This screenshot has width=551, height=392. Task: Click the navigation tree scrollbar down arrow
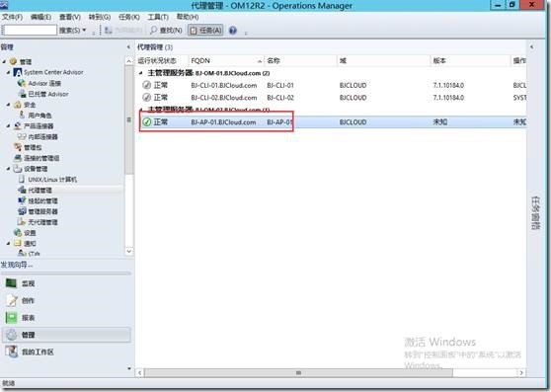[x=129, y=251]
